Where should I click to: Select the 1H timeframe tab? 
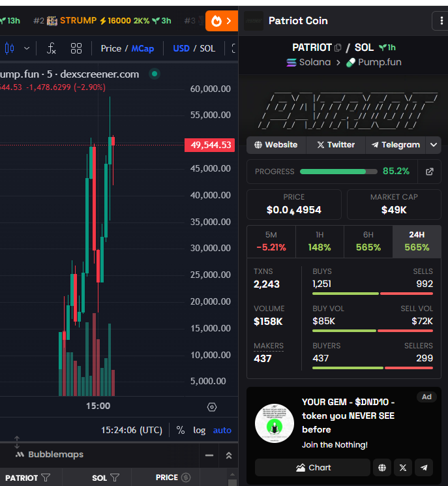(x=320, y=242)
